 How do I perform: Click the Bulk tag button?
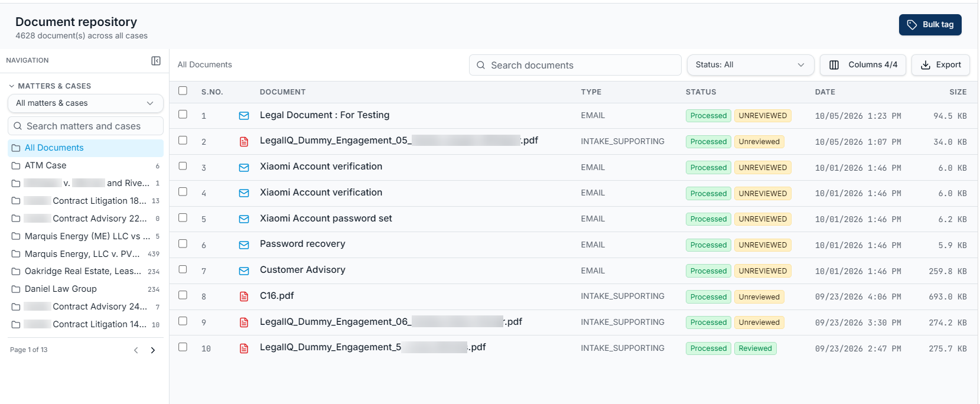(x=930, y=25)
